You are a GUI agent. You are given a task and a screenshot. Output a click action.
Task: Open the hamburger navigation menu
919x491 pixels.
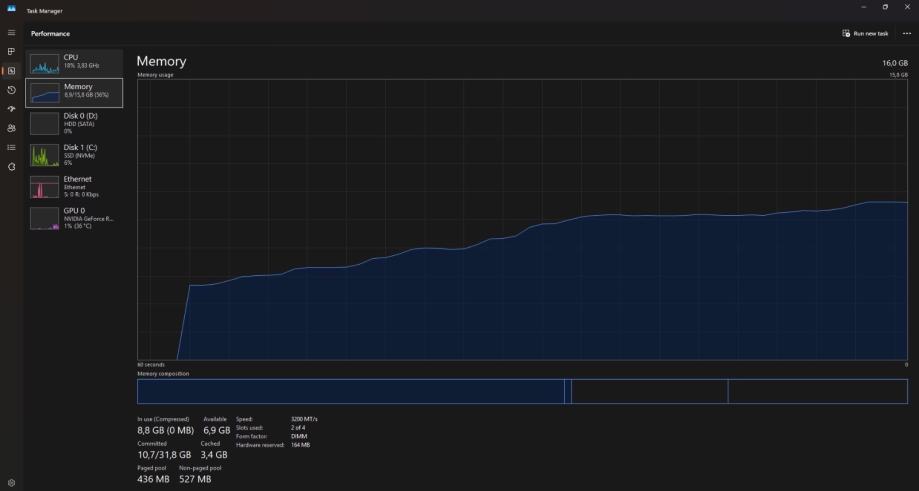tap(11, 33)
